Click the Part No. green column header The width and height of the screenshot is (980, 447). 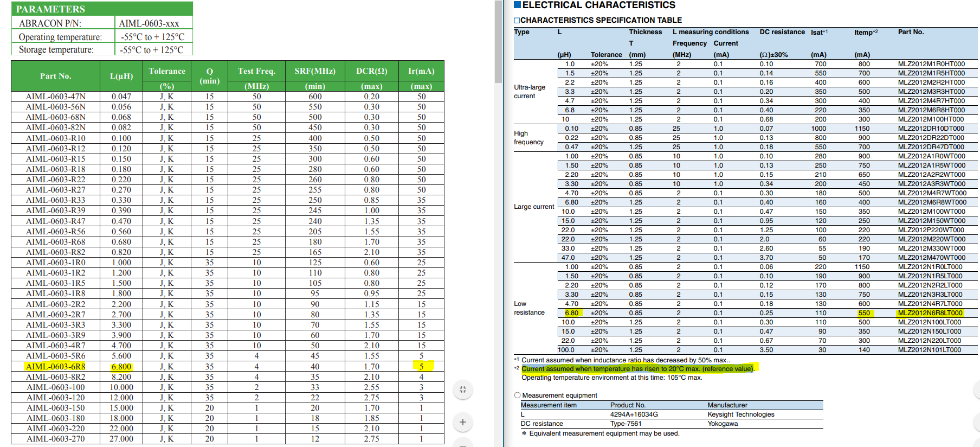click(x=55, y=76)
